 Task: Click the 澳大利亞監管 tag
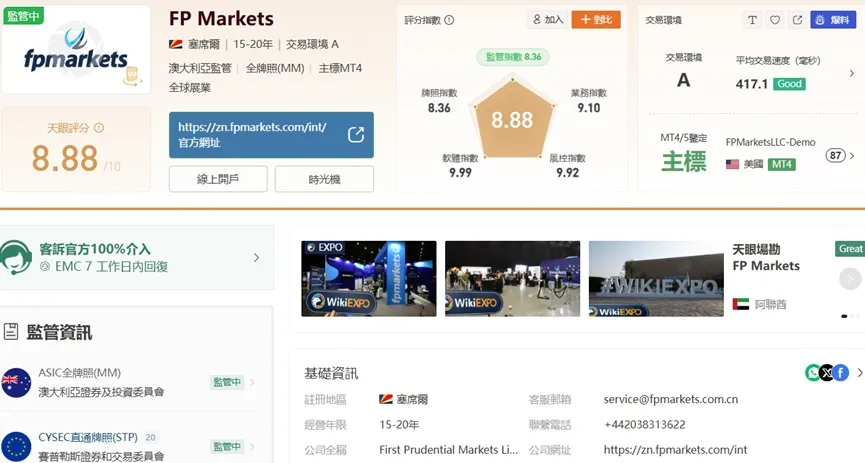pyautogui.click(x=200, y=68)
